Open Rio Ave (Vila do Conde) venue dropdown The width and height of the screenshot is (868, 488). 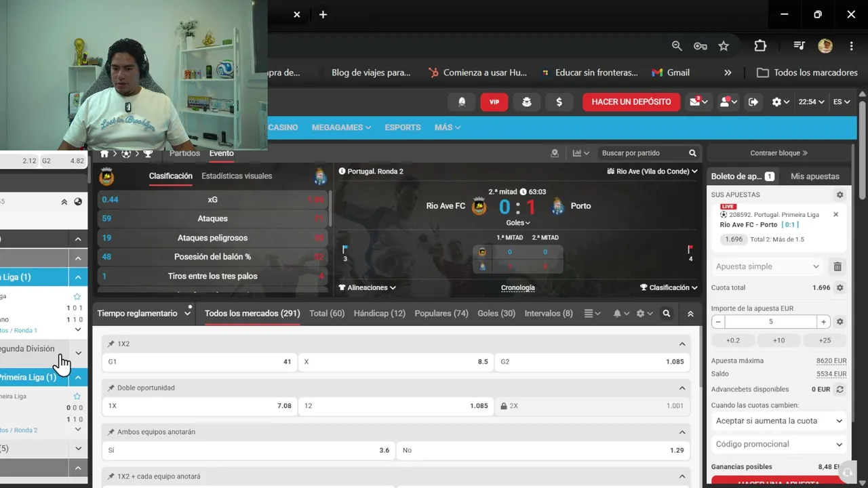click(x=652, y=171)
